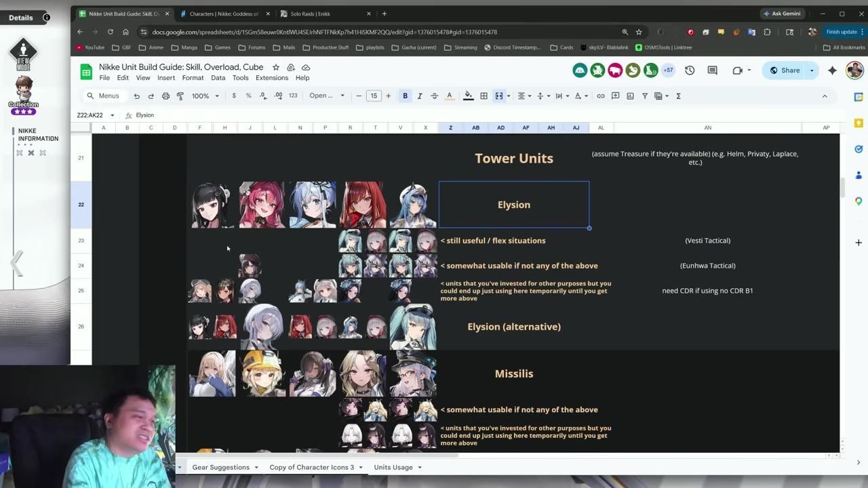
Task: Open merge cells type dropdown arrow
Action: 509,96
